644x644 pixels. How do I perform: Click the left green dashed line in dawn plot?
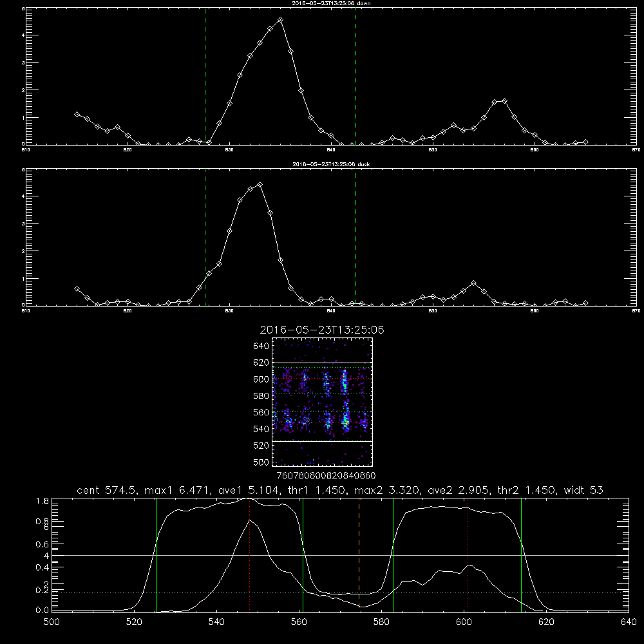coord(205,76)
